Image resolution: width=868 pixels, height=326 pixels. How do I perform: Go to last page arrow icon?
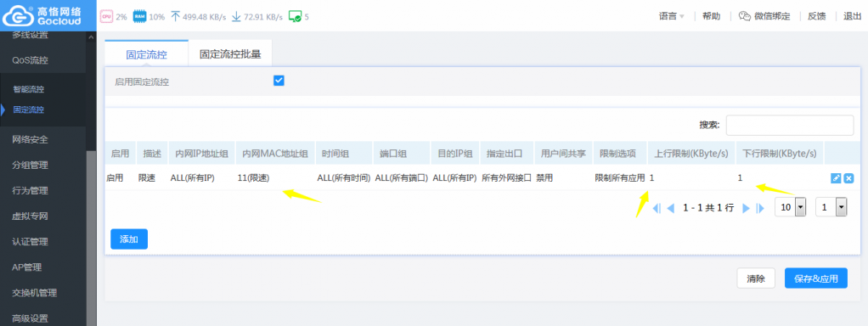tap(760, 208)
